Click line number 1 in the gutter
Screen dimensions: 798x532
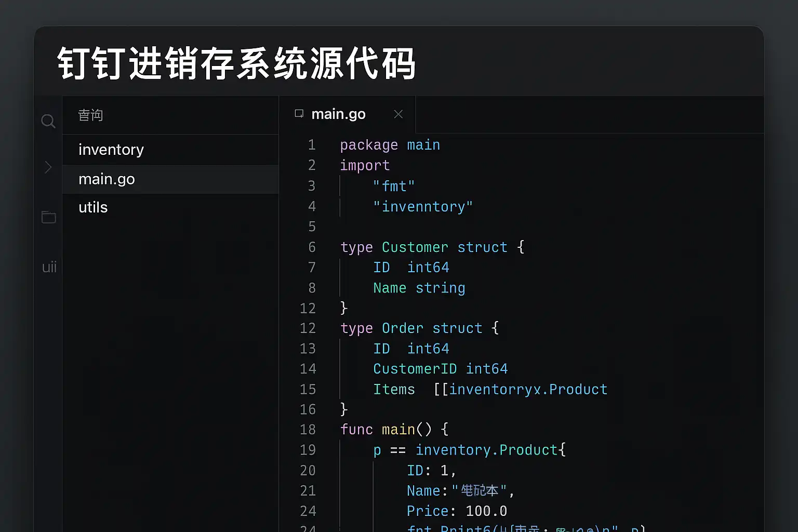pyautogui.click(x=312, y=145)
